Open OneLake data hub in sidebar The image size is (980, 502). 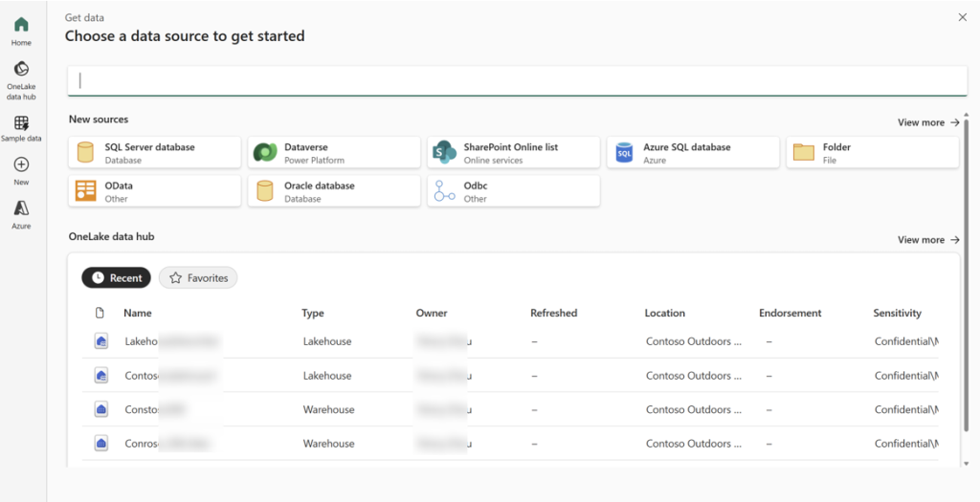[x=21, y=81]
